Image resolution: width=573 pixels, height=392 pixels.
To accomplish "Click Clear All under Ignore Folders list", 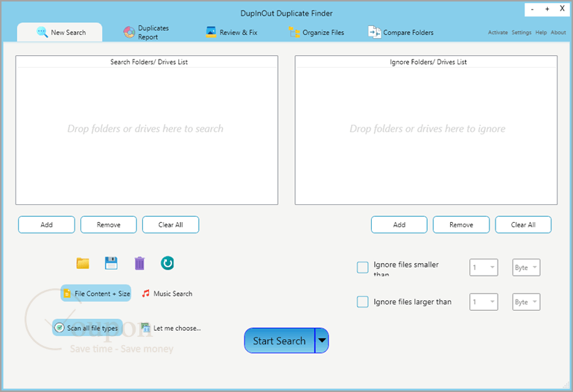I will point(523,224).
